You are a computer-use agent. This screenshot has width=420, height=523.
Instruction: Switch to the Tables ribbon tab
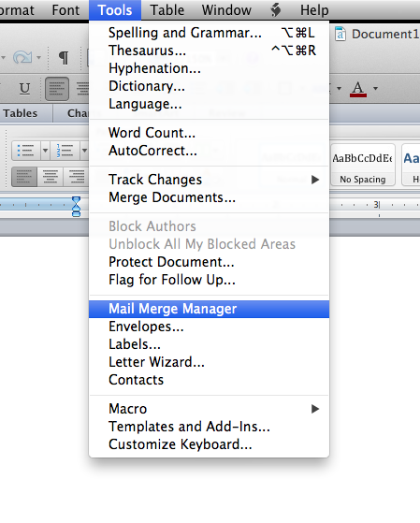tap(21, 113)
